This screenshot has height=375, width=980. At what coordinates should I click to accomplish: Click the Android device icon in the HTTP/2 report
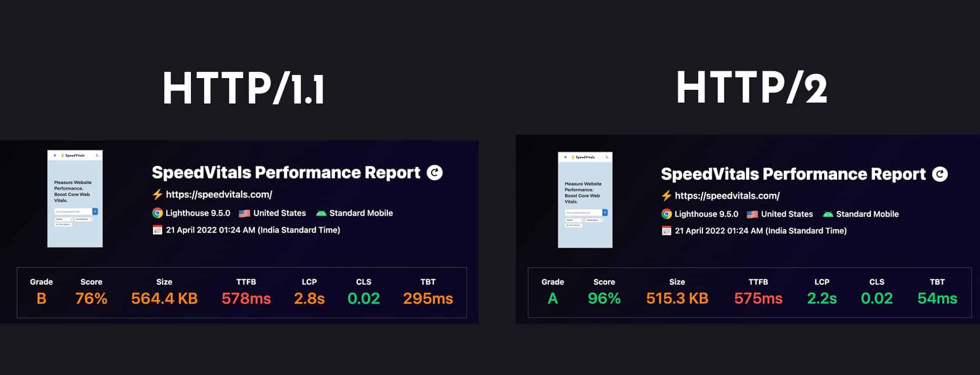pos(828,214)
